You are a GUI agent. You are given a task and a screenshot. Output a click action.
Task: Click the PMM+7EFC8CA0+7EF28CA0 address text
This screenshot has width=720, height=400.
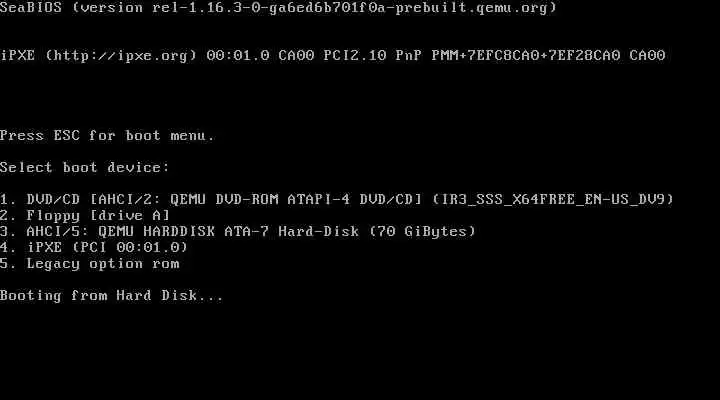[526, 56]
